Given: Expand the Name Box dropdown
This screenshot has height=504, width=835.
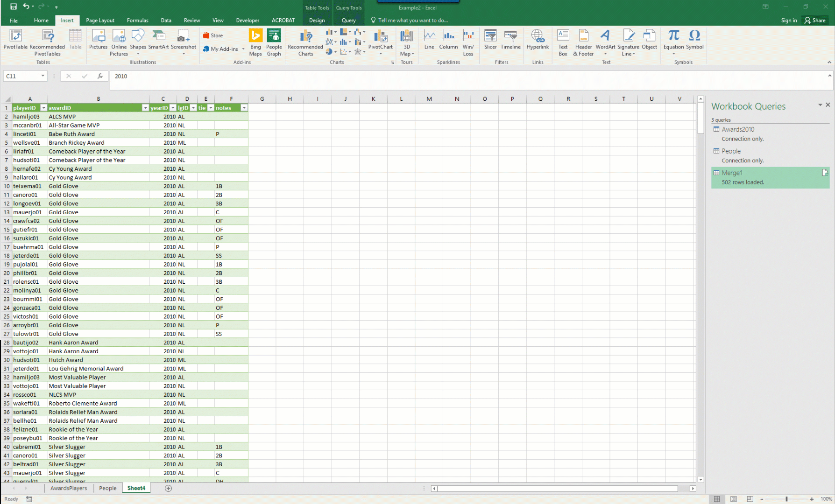Looking at the screenshot, I should click(42, 76).
